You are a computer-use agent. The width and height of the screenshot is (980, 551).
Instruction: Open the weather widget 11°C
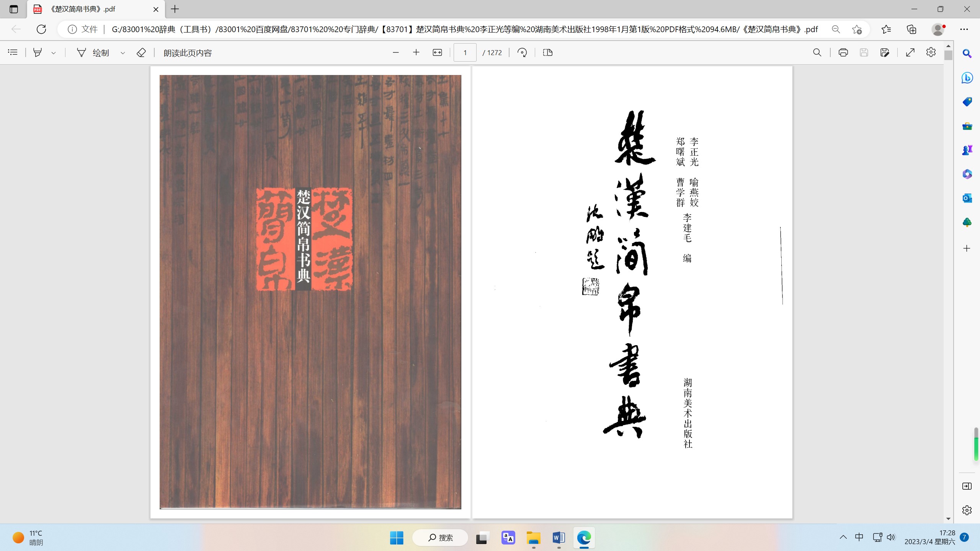coord(28,538)
